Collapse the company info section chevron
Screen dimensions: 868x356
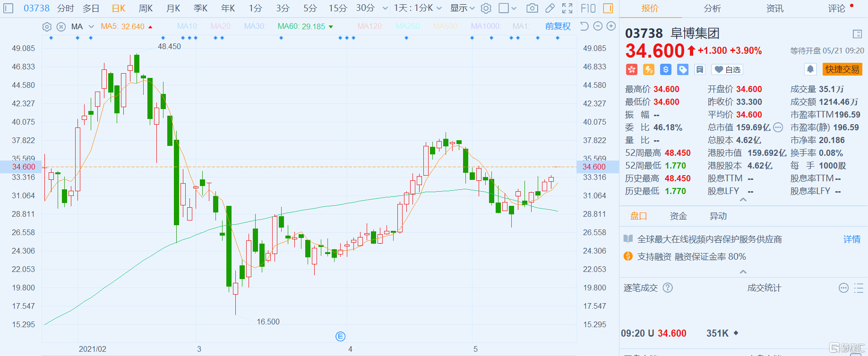coord(743,271)
